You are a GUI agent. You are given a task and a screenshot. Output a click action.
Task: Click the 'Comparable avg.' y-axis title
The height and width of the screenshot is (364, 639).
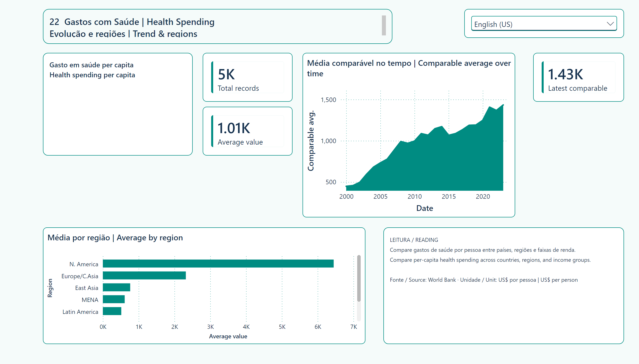311,141
